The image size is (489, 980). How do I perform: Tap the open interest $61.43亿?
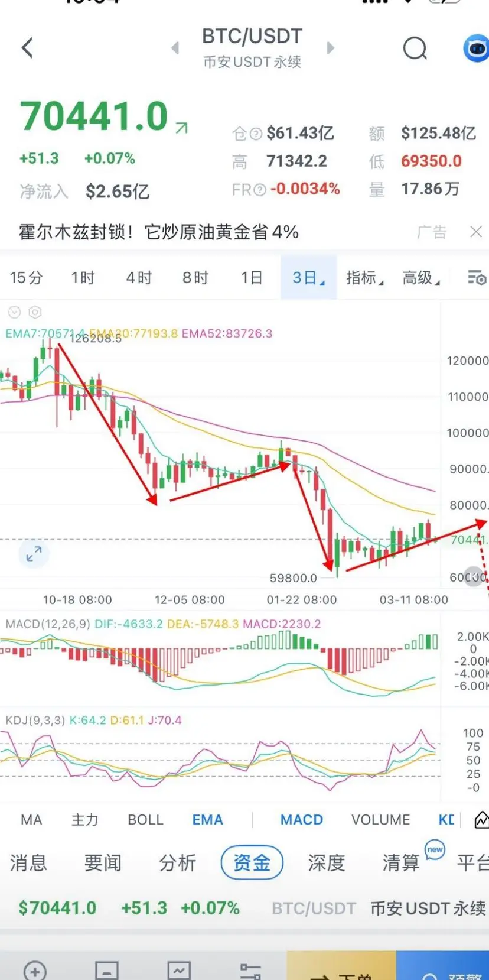coord(300,133)
